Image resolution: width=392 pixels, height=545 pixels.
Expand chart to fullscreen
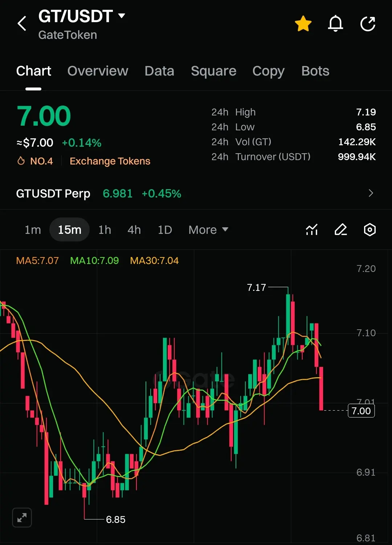pyautogui.click(x=22, y=517)
